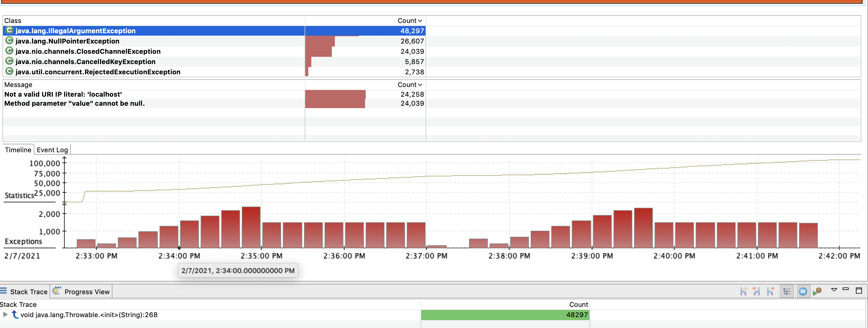868x328 pixels.
Task: Toggle the blue M distinguish frames button
Action: (x=803, y=291)
